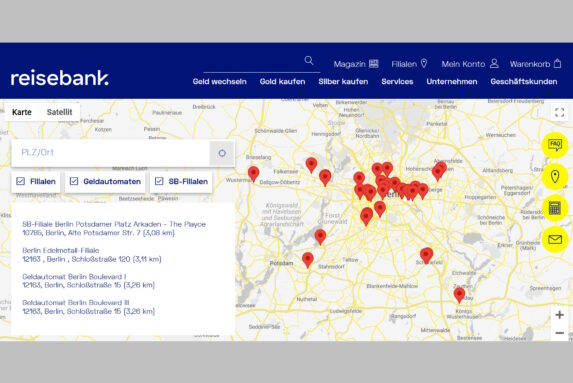Click the PLZ/Ort search field

pyautogui.click(x=110, y=153)
